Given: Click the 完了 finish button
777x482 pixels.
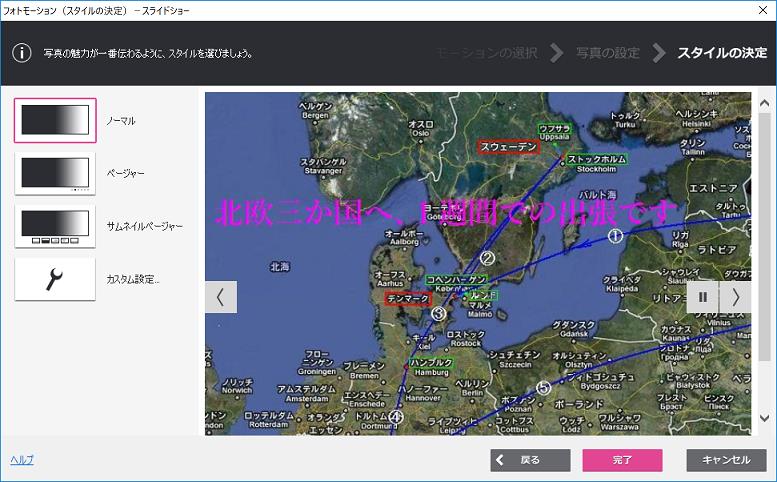Looking at the screenshot, I should pos(622,460).
